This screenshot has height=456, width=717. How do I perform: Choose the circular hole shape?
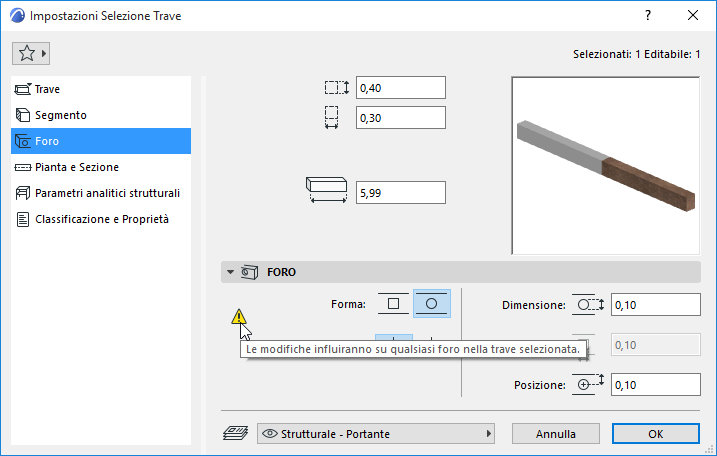tap(432, 303)
